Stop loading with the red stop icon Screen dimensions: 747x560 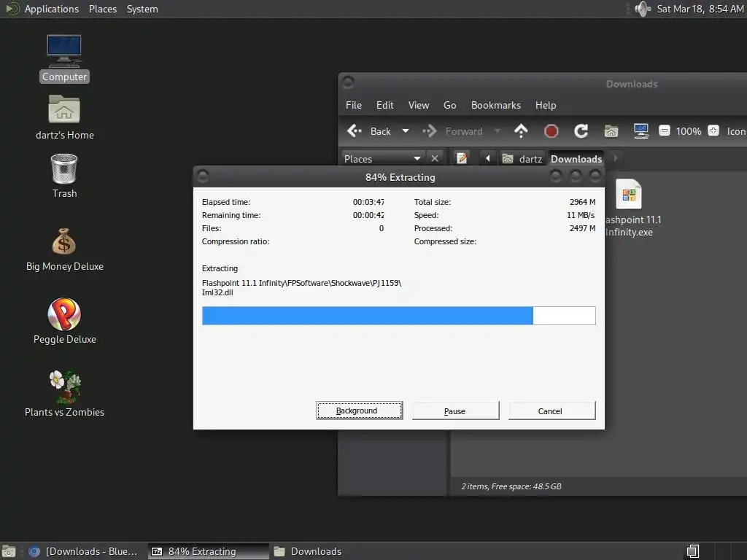click(551, 131)
